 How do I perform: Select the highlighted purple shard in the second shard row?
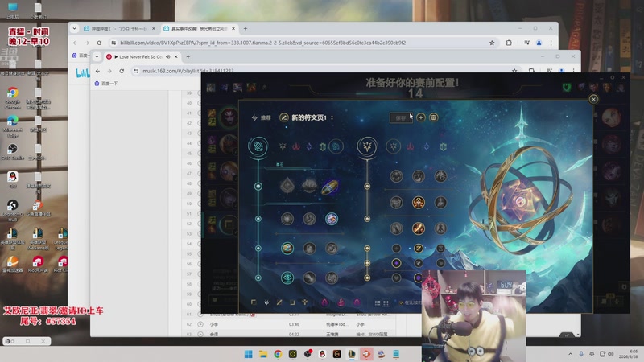coord(396,263)
